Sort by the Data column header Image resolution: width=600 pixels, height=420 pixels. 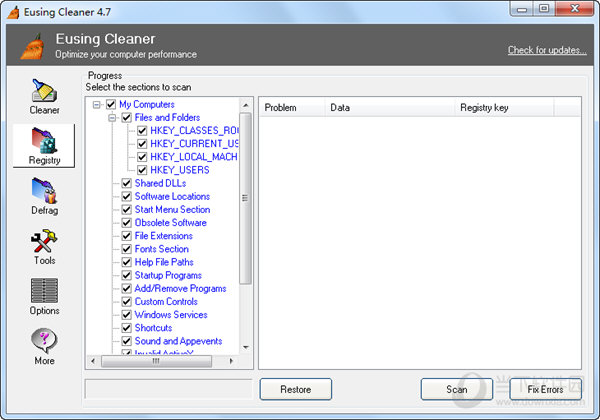coord(390,108)
